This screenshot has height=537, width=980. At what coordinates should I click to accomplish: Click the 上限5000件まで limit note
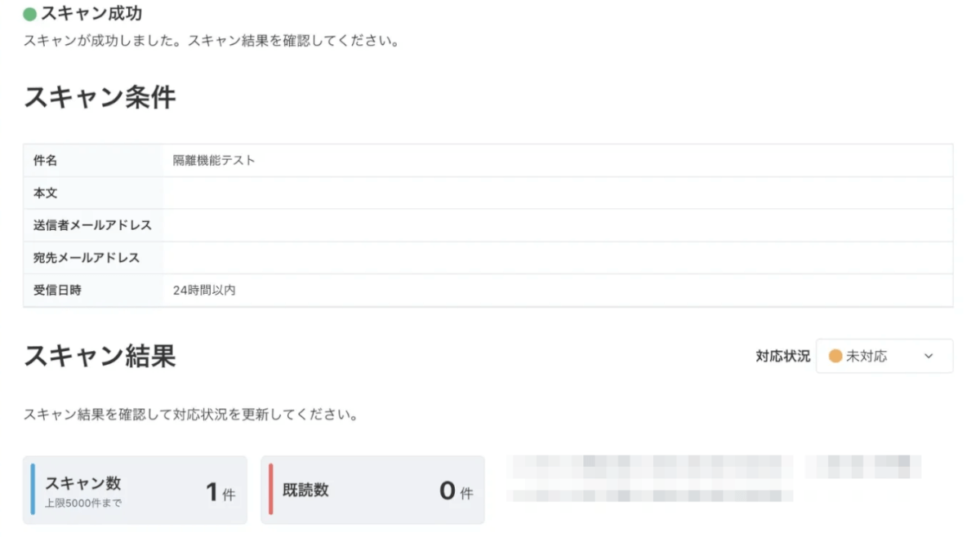pos(83,504)
